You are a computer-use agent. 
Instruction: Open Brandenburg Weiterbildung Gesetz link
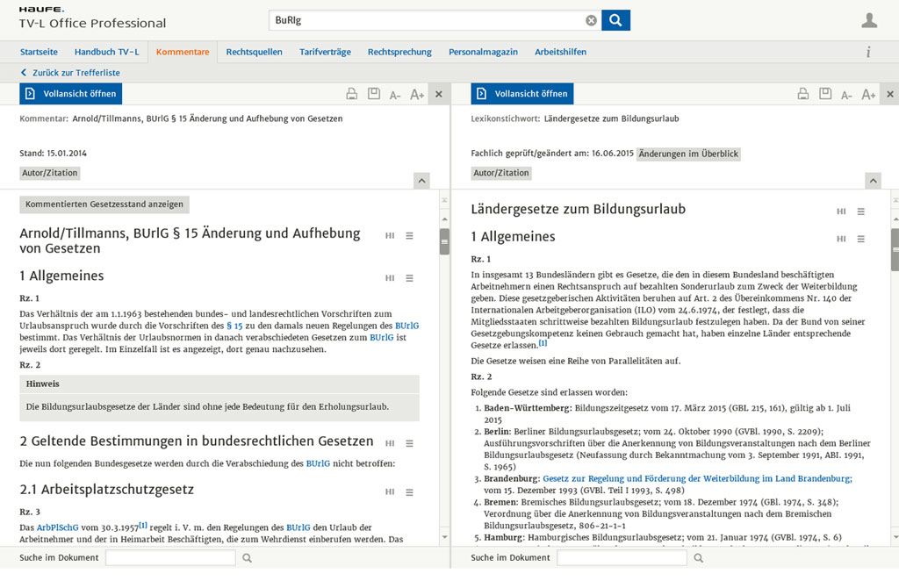click(697, 478)
